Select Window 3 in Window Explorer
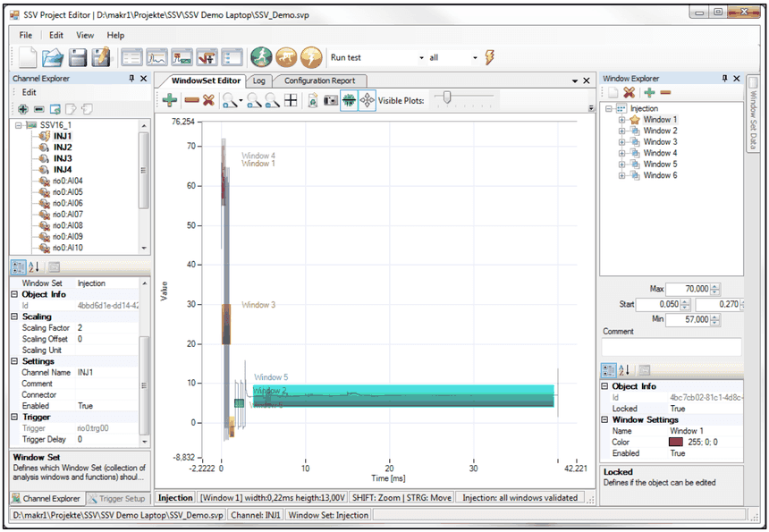Screen dimensions: 769x532 pyautogui.click(x=660, y=141)
